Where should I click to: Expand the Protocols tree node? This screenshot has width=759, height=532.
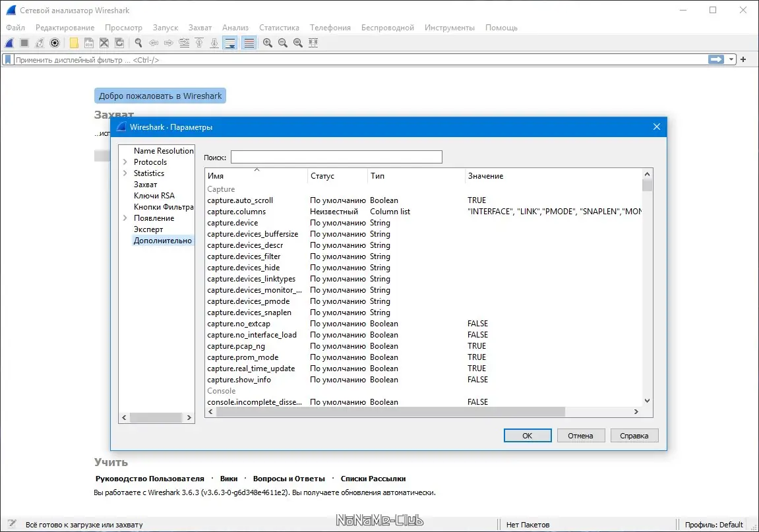pyautogui.click(x=125, y=162)
